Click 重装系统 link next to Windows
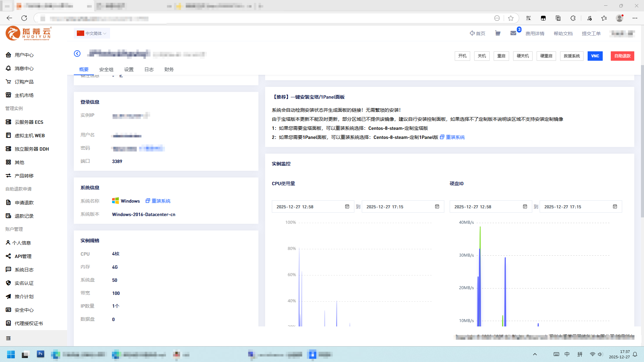The width and height of the screenshot is (644, 362). coord(158,201)
